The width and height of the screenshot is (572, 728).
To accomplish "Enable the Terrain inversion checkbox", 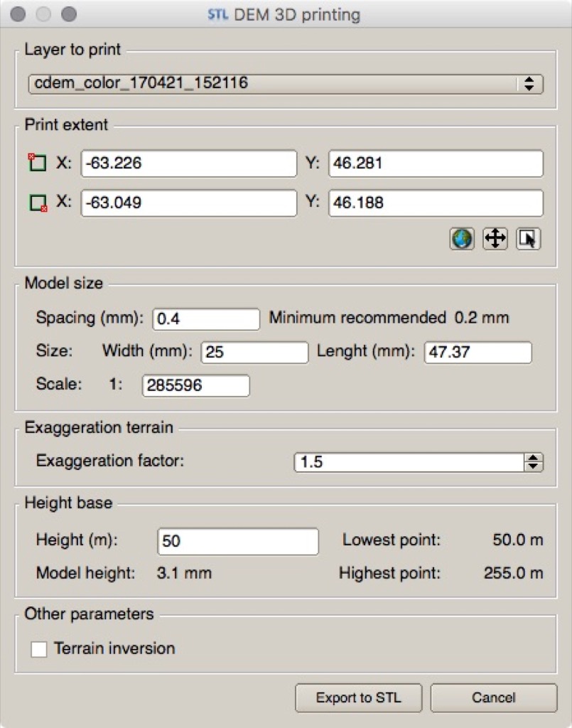I will (x=38, y=648).
